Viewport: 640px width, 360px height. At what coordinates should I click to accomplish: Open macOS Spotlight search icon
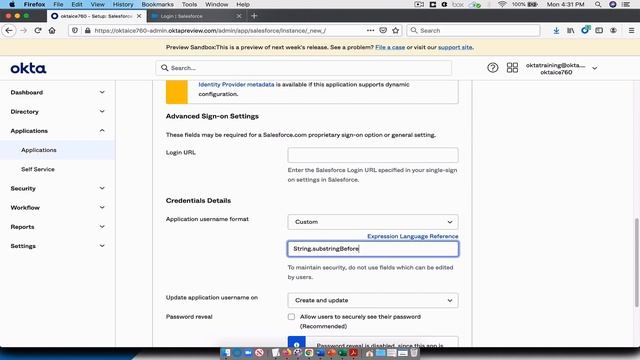pos(598,4)
